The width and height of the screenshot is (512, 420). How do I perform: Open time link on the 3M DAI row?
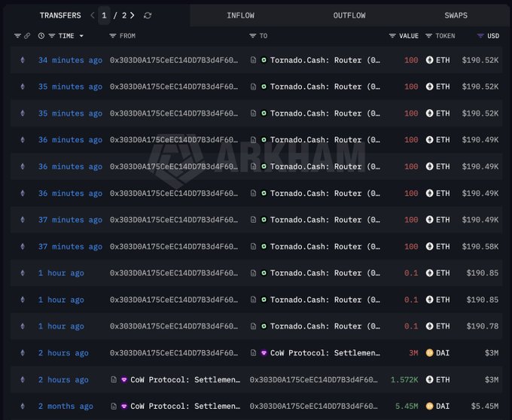point(63,353)
